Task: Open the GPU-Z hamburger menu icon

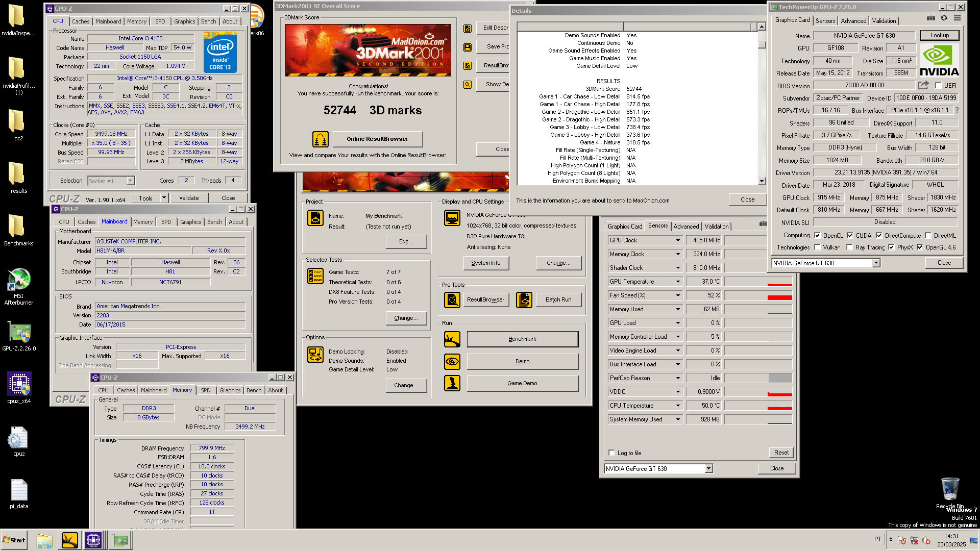Action: [x=958, y=18]
